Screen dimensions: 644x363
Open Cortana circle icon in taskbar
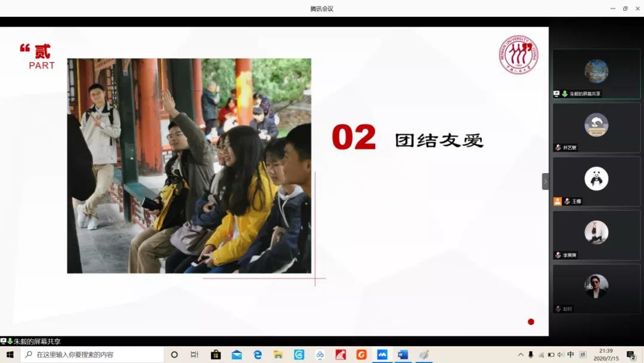click(x=174, y=355)
